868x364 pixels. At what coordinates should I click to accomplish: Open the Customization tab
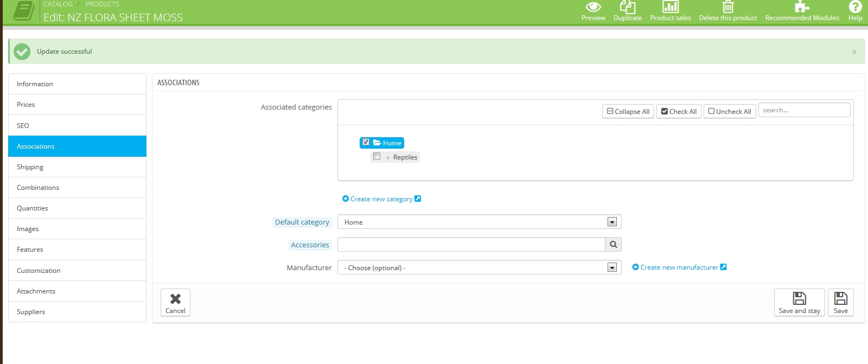click(x=77, y=271)
